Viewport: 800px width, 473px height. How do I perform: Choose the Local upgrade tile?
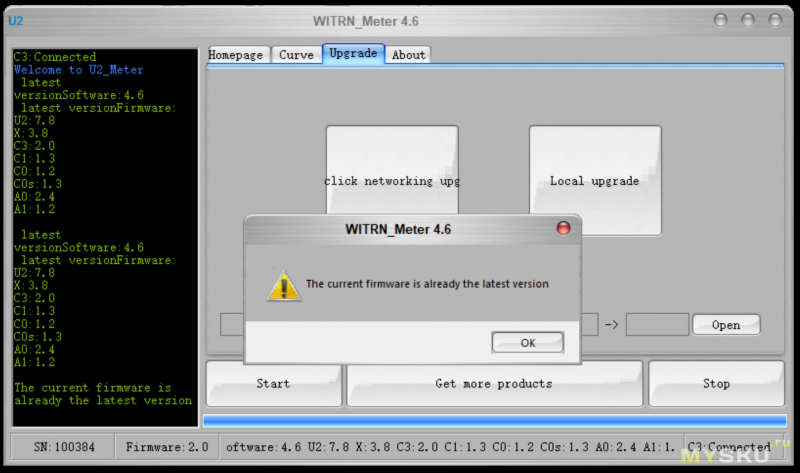click(595, 180)
